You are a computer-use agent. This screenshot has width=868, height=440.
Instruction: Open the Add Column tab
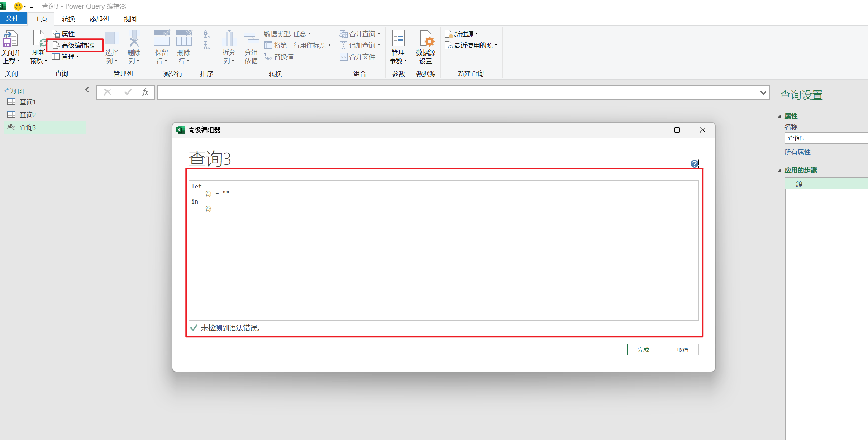[99, 19]
